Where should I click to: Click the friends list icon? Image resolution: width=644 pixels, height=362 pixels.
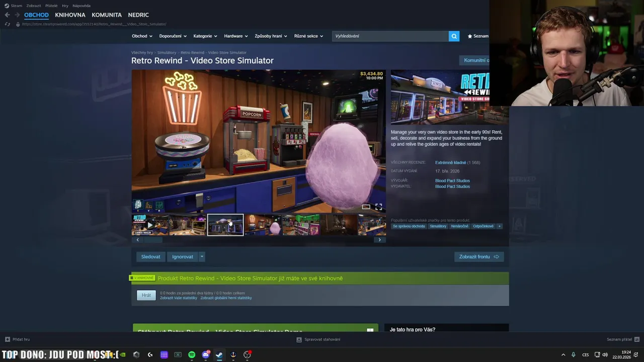pyautogui.click(x=637, y=339)
